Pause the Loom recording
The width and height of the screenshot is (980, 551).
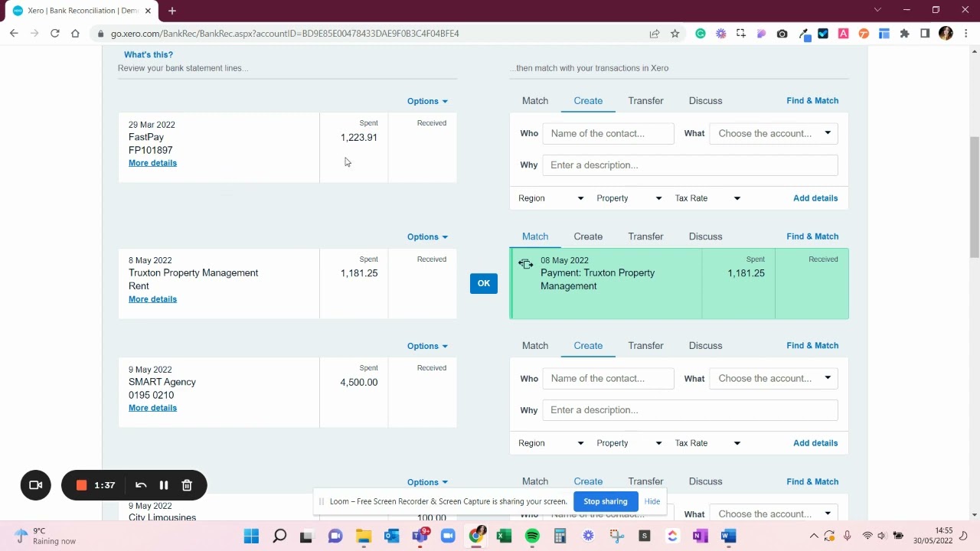(x=163, y=485)
